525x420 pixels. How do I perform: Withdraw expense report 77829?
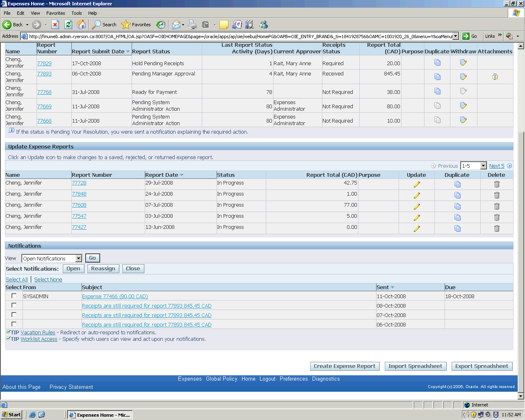(463, 63)
